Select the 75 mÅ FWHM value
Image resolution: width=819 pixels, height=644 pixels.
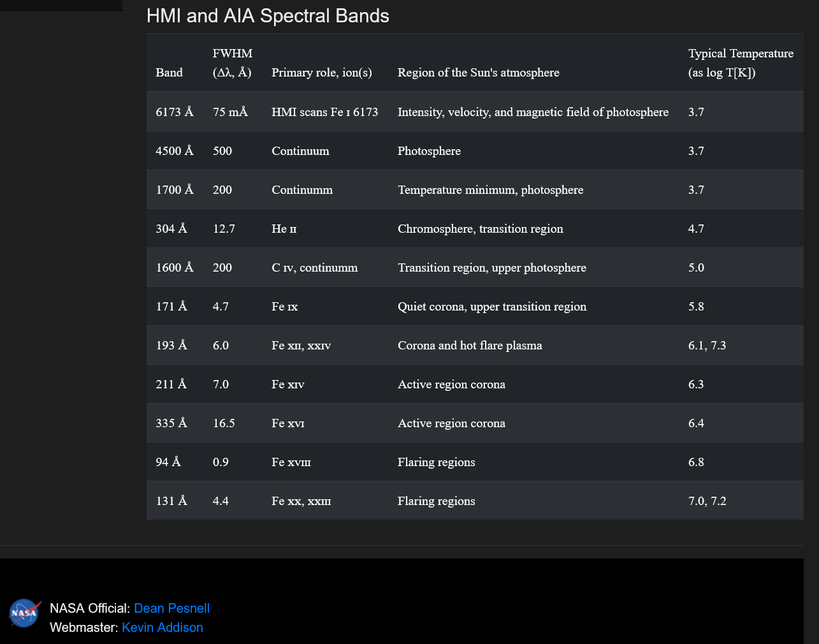coord(230,112)
